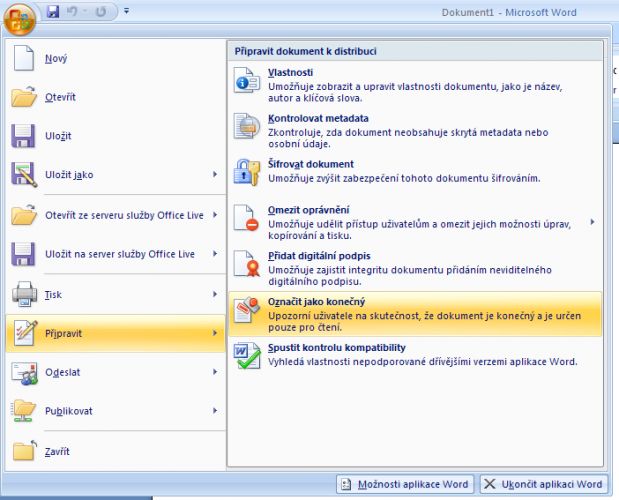Select Uložit na server služby Office Live
This screenshot has width=619, height=500.
(x=120, y=254)
